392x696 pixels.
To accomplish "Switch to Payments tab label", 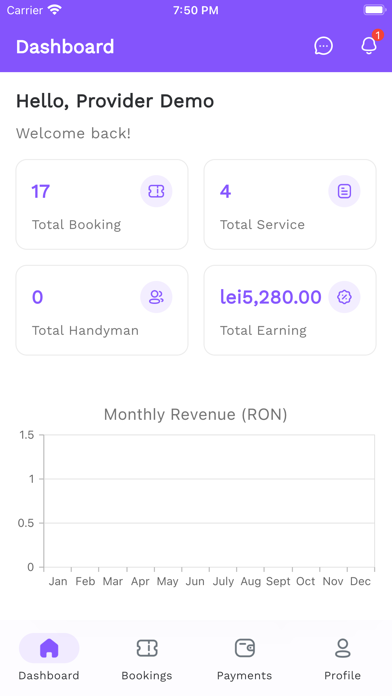I will click(245, 676).
